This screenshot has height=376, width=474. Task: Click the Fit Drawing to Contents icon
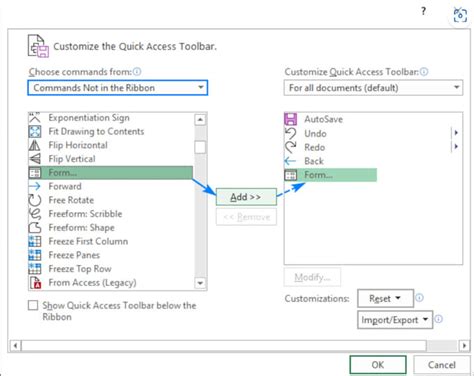(35, 131)
